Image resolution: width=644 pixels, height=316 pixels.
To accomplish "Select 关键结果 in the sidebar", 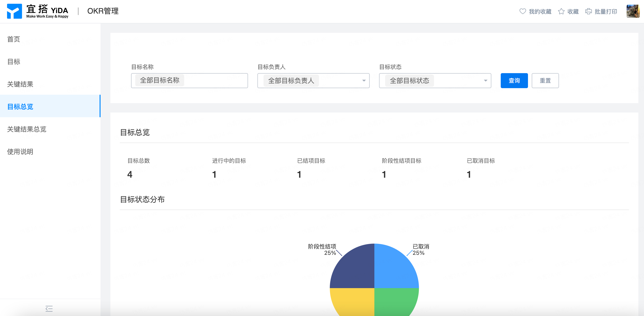I will [20, 84].
